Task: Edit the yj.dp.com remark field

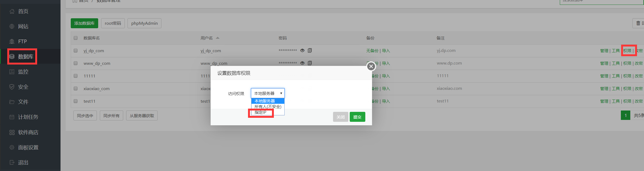Action: tap(446, 51)
